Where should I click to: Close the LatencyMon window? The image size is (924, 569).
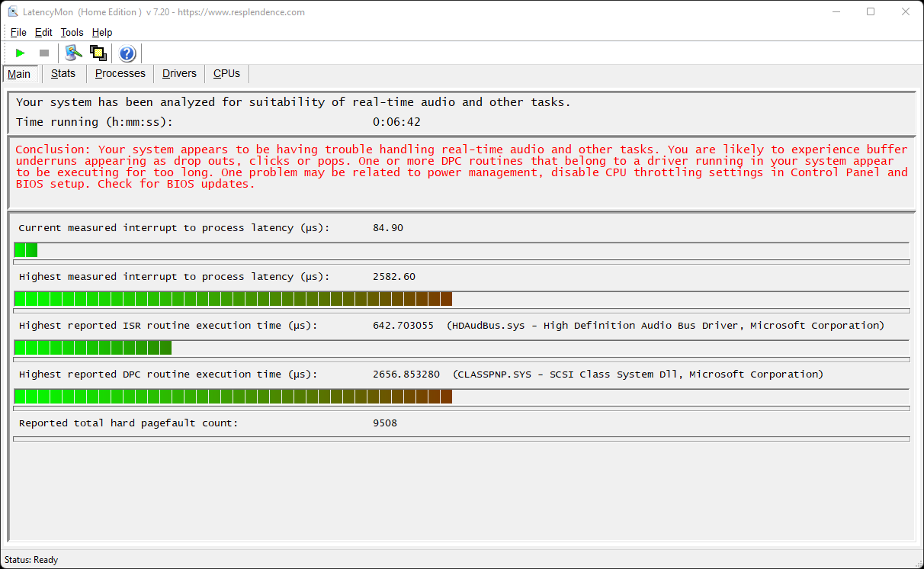coord(906,12)
